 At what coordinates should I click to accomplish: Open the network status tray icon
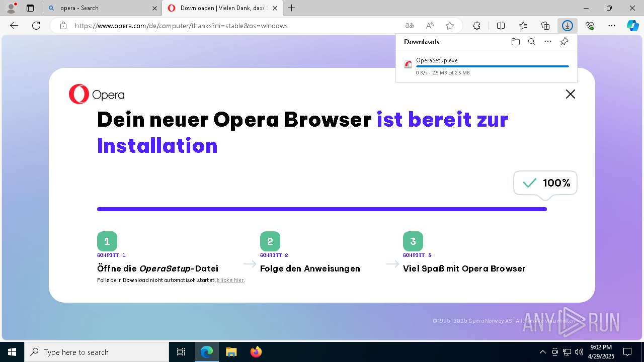(567, 352)
